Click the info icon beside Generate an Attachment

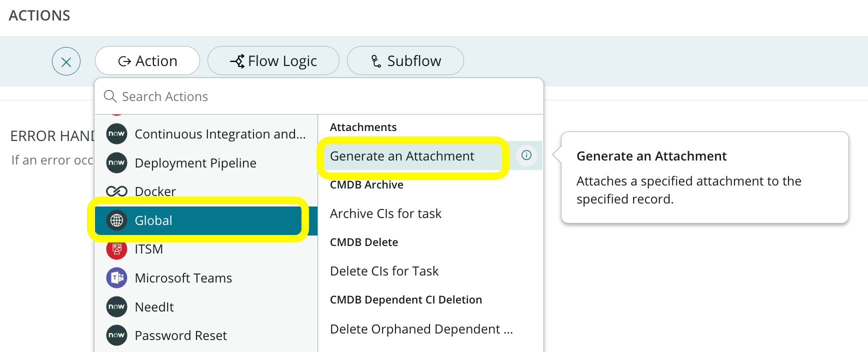click(526, 155)
